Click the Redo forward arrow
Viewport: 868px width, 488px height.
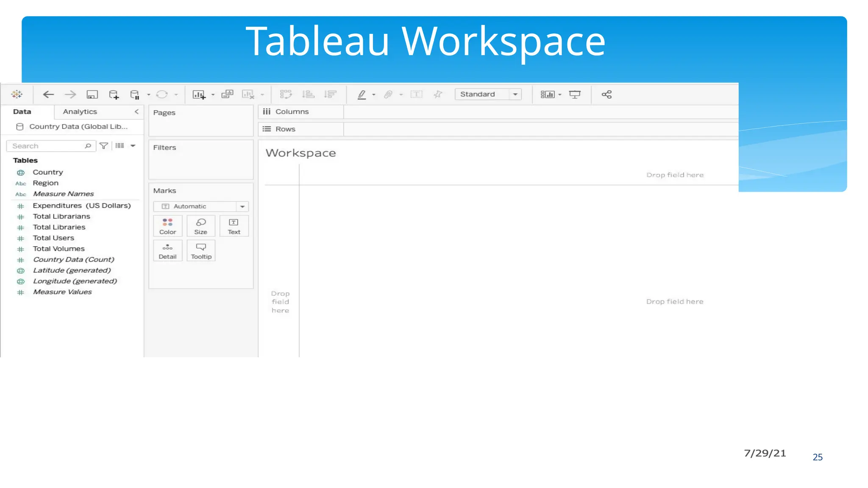(70, 94)
